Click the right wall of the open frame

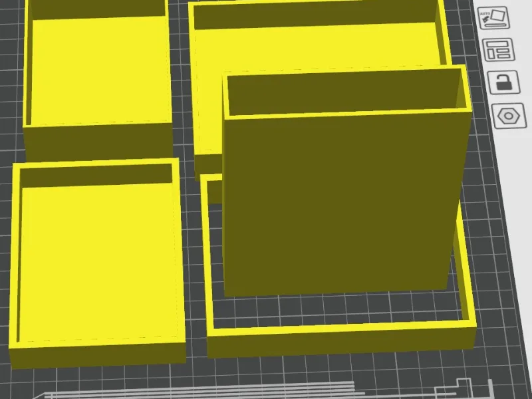point(465,265)
